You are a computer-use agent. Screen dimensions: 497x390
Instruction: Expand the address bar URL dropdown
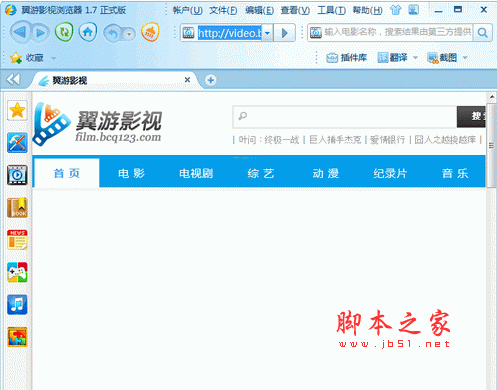[267, 33]
